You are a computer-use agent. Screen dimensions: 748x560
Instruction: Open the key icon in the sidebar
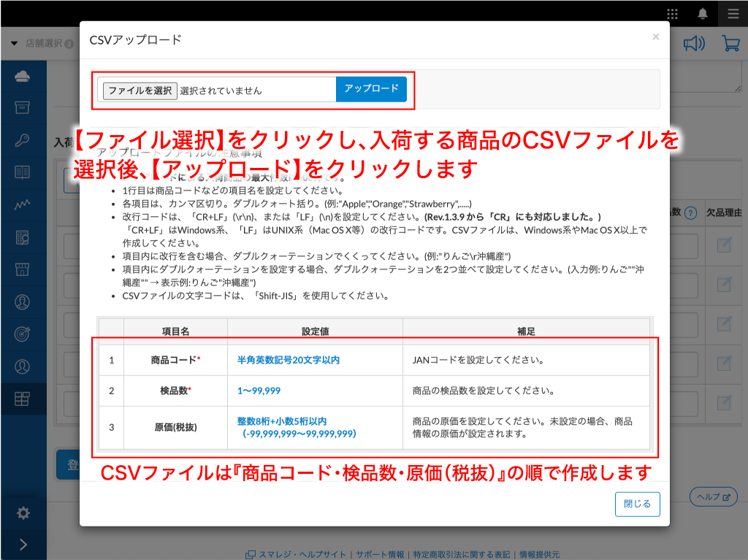(x=23, y=141)
